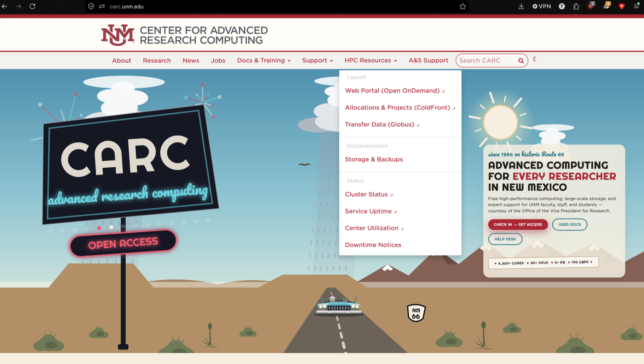The width and height of the screenshot is (644, 364).
Task: Open the red play-shield extension icon
Action: (x=622, y=6)
